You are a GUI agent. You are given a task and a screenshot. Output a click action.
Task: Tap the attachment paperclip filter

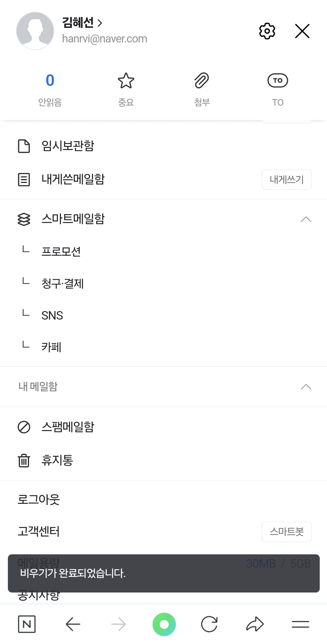click(202, 81)
